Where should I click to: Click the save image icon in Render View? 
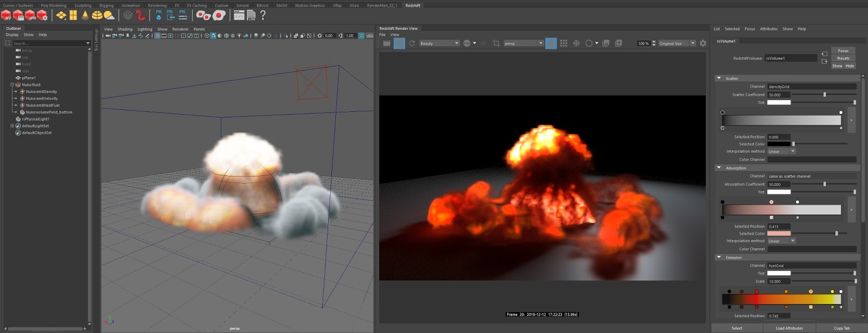[606, 43]
